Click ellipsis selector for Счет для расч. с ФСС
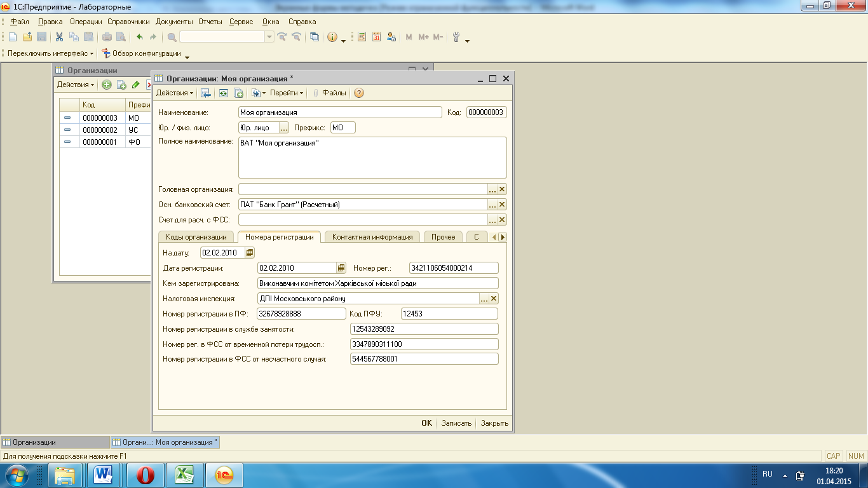Viewport: 868px width, 488px height. pos(492,220)
